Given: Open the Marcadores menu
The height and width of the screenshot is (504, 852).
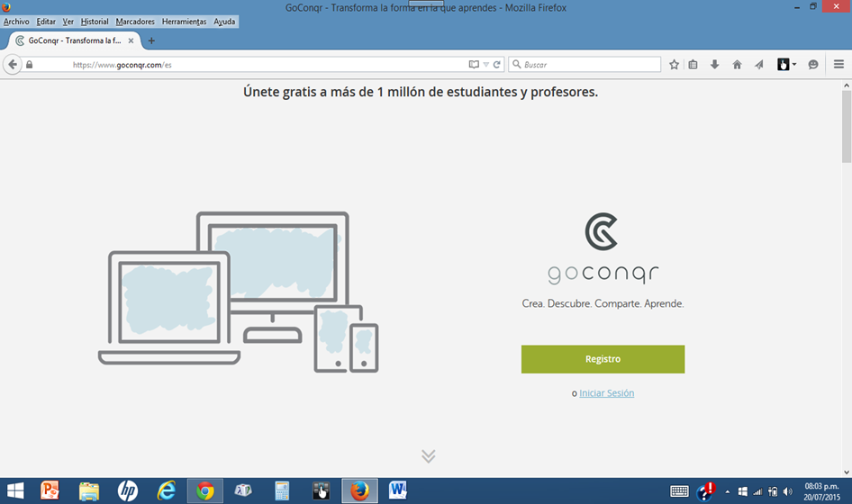Looking at the screenshot, I should click(x=135, y=22).
